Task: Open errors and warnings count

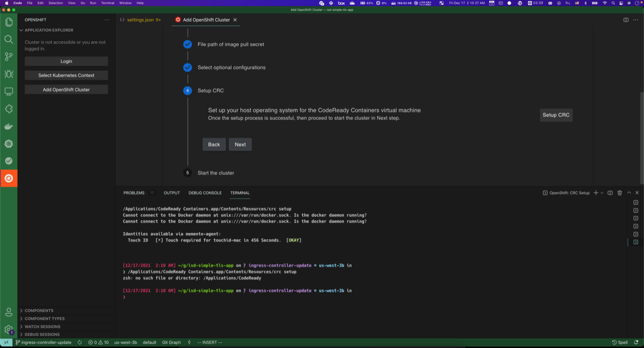Action: coord(98,342)
